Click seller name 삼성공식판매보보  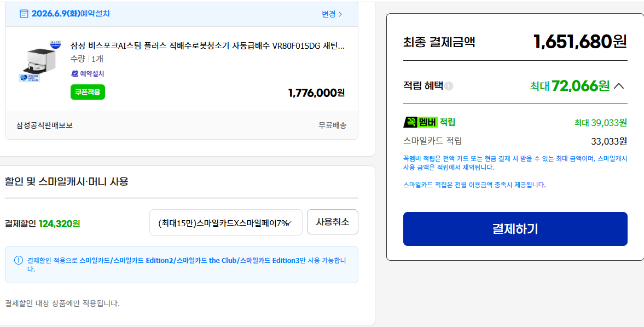point(44,125)
